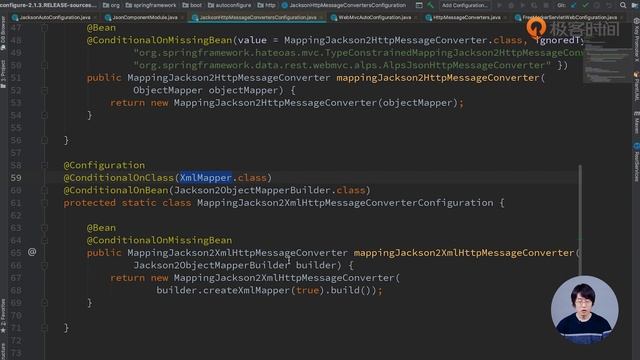Click the autoconfigure folder breadcrumb

click(x=229, y=5)
